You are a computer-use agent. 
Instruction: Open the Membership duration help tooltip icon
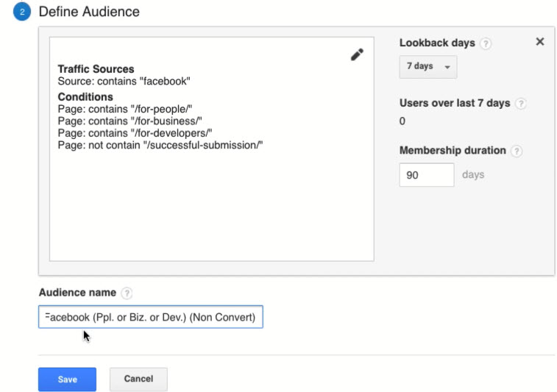tap(517, 151)
